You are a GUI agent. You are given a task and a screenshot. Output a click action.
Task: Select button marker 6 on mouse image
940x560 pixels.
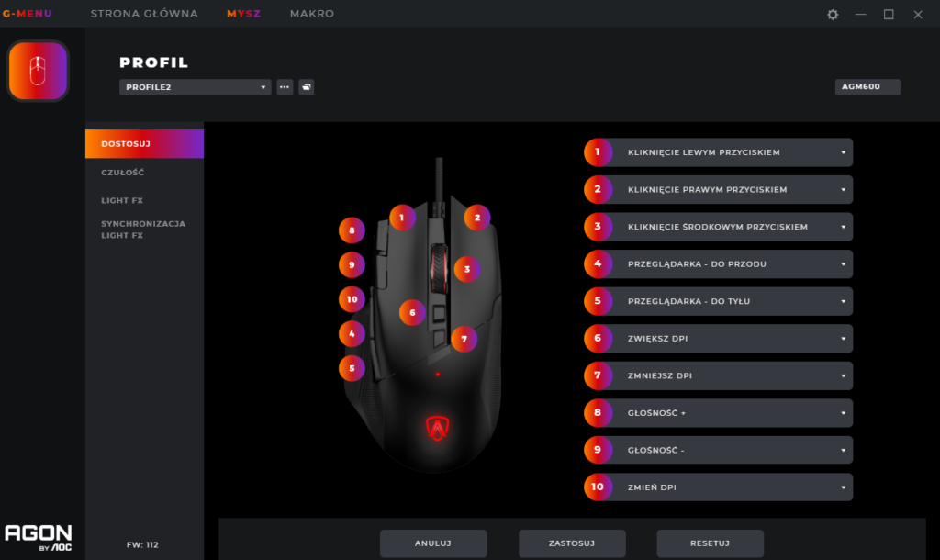[412, 312]
